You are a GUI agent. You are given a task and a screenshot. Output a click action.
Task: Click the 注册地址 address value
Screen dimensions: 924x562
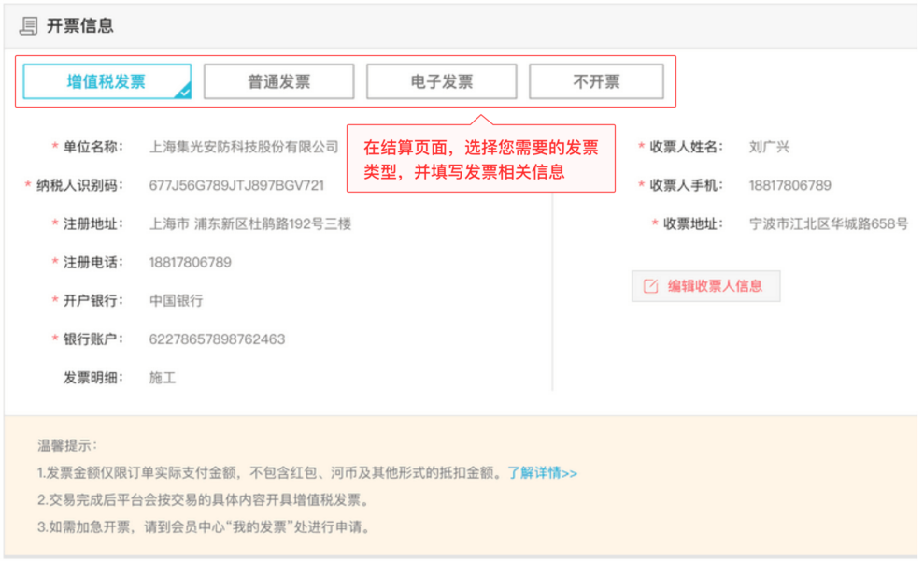(249, 223)
